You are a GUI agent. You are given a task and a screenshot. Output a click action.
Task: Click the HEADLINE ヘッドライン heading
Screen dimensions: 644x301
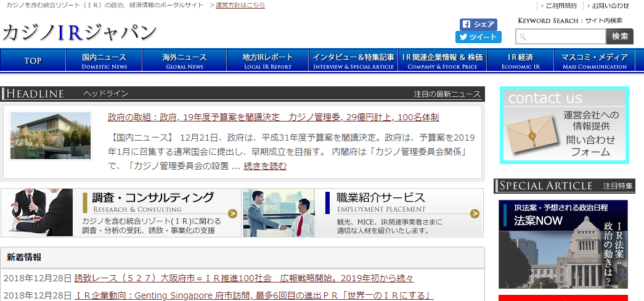tap(67, 94)
